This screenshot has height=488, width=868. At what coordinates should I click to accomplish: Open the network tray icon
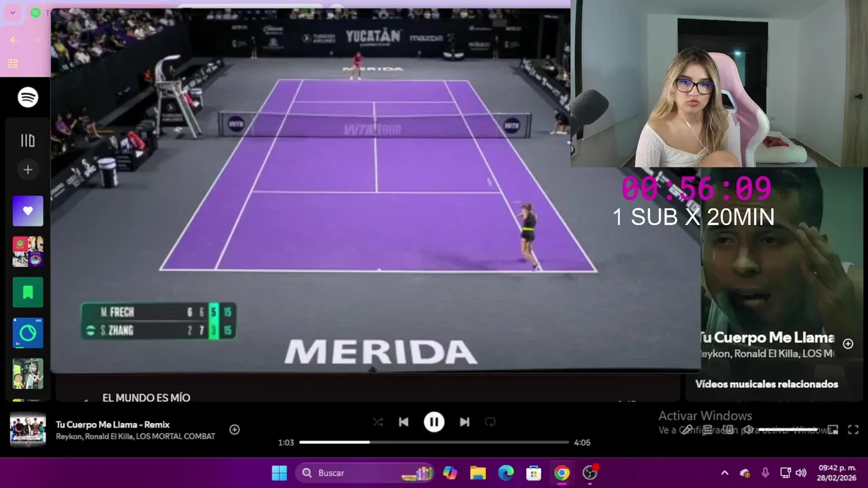tap(785, 473)
